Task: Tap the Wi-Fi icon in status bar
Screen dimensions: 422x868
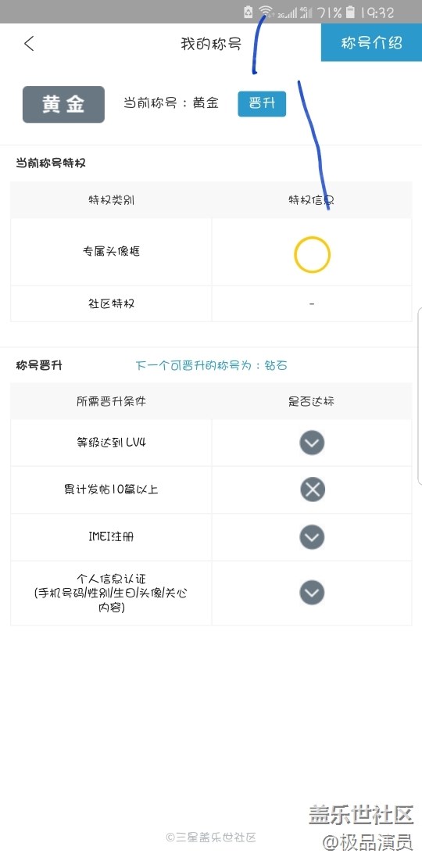Action: [266, 12]
